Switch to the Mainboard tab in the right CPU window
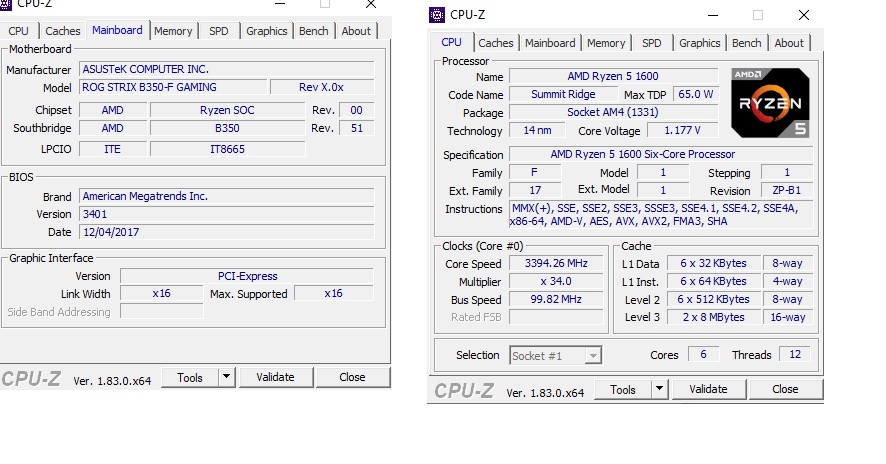The height and width of the screenshot is (464, 886). click(550, 43)
